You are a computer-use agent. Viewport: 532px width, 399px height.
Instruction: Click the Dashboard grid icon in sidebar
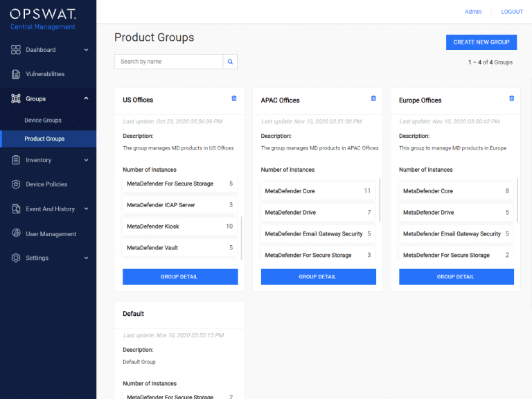pos(16,50)
